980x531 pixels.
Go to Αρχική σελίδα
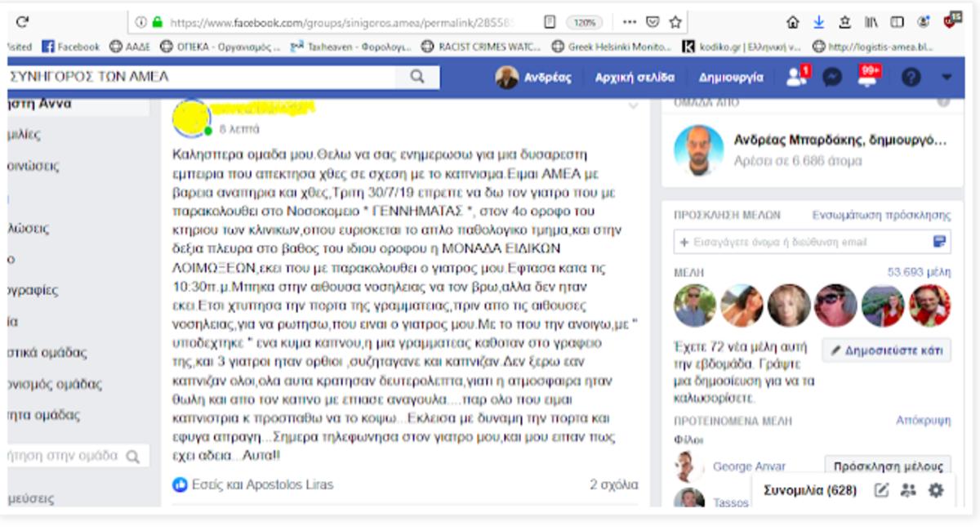[x=635, y=78]
